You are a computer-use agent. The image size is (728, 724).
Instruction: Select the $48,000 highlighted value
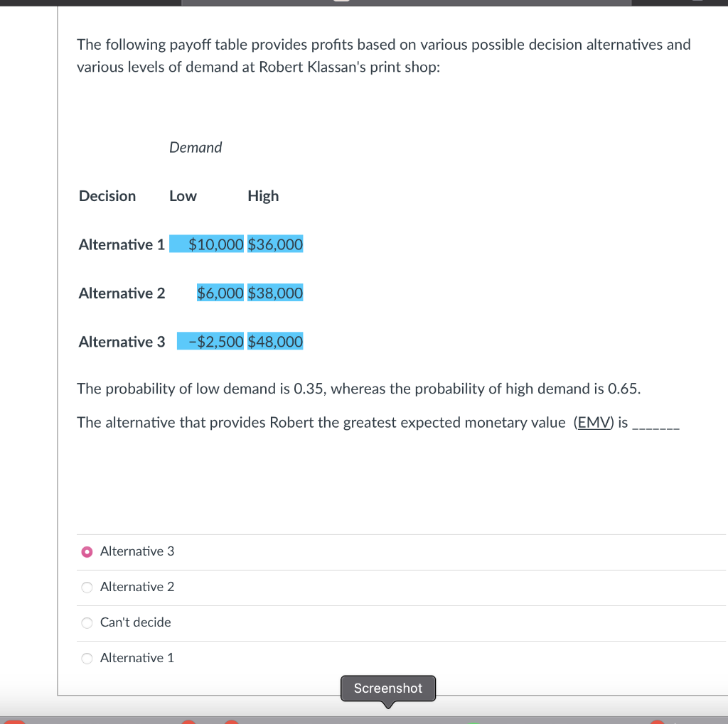275,341
